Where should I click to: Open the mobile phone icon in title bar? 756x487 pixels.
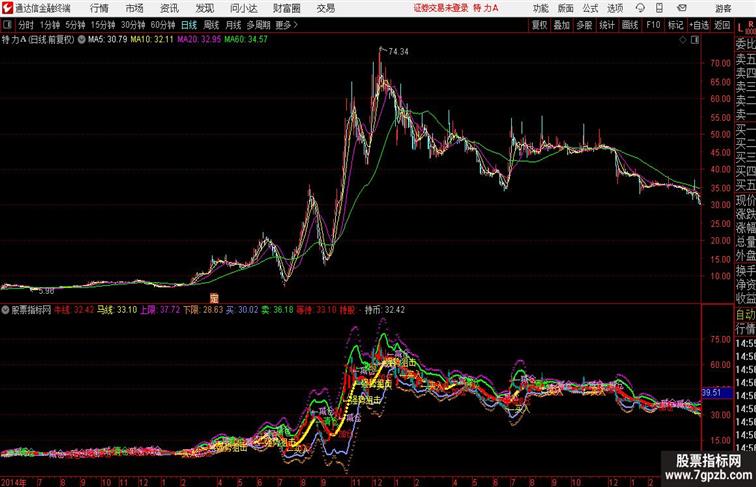click(659, 8)
